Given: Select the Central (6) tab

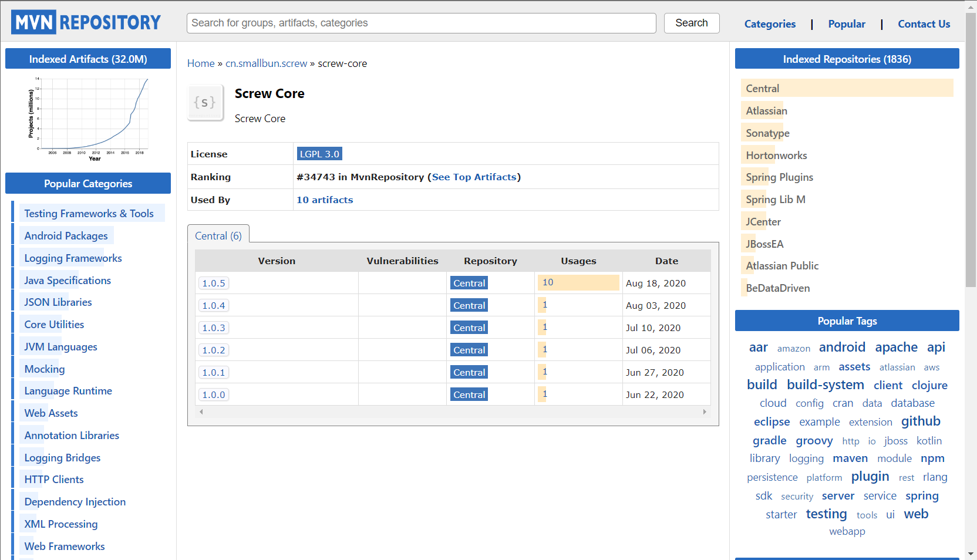Looking at the screenshot, I should point(218,235).
